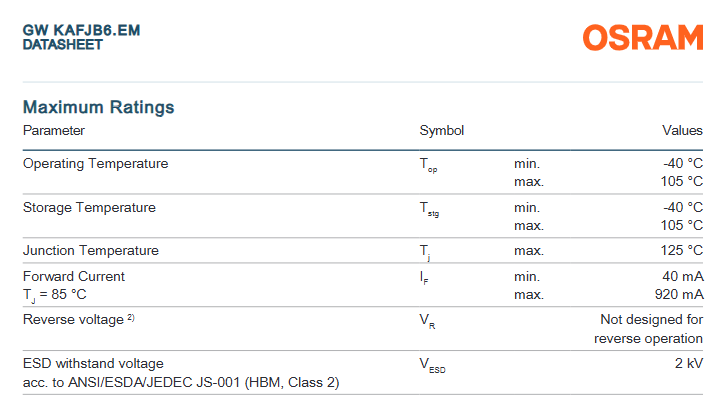This screenshot has height=413, width=723.
Task: Select the 920 mA maximum current value
Action: pyautogui.click(x=678, y=294)
